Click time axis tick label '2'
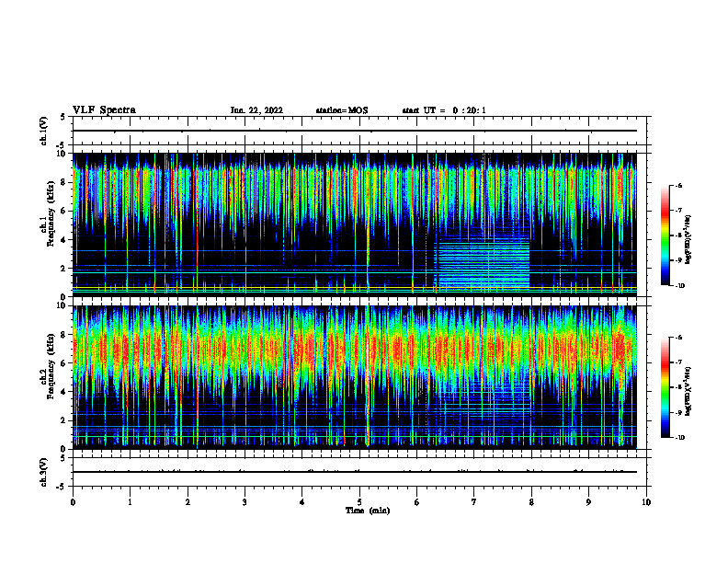 point(188,502)
